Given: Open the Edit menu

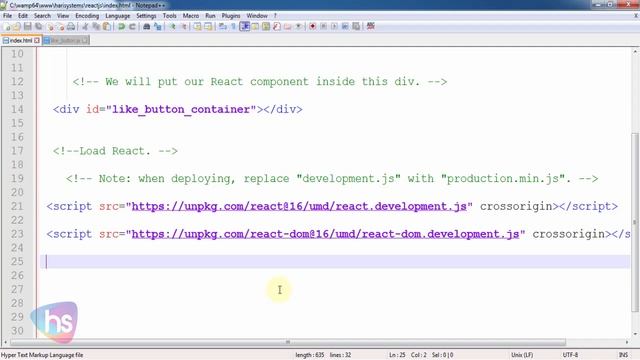Looking at the screenshot, I should pos(23,16).
